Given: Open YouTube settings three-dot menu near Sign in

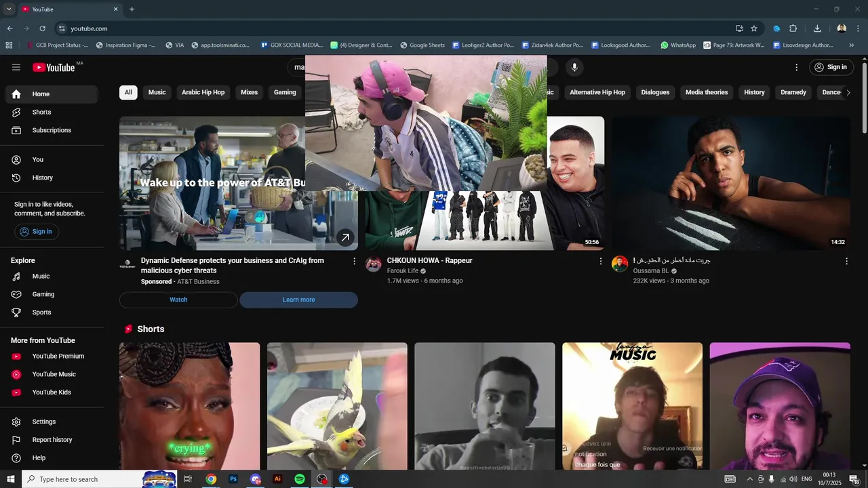Looking at the screenshot, I should click(797, 67).
